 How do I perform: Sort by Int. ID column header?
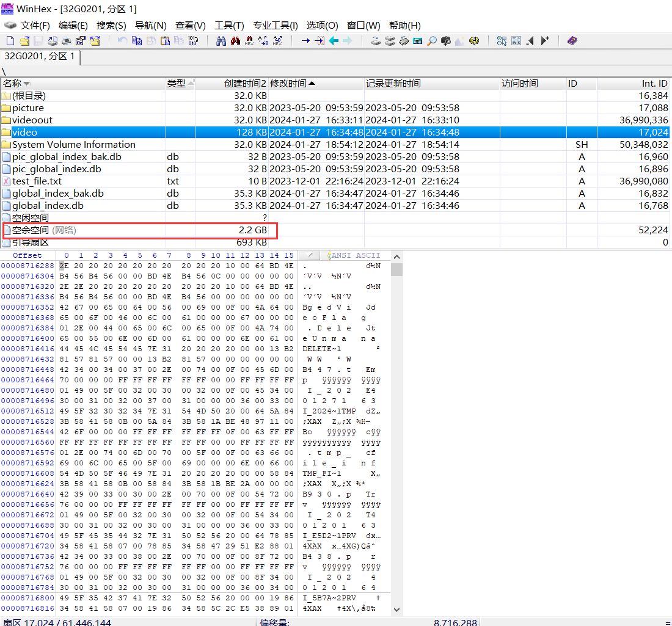(634, 84)
